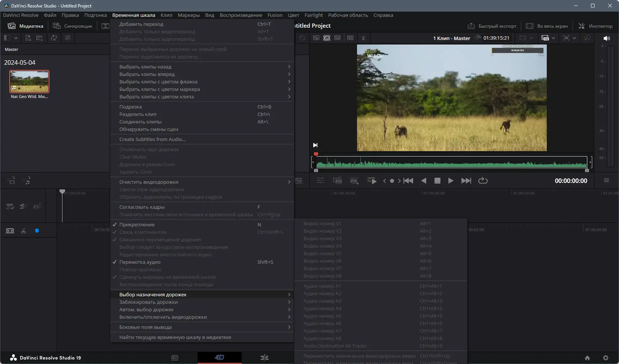Screen dimensions: 619x364
Task: Jump to the previous clip button
Action: tap(408, 181)
